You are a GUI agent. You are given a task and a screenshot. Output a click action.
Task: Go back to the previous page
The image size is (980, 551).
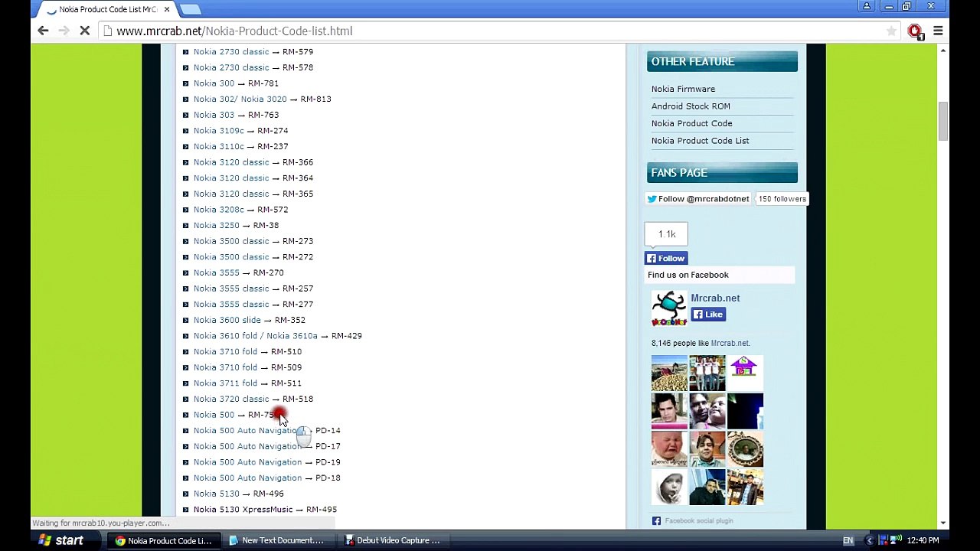pyautogui.click(x=43, y=31)
